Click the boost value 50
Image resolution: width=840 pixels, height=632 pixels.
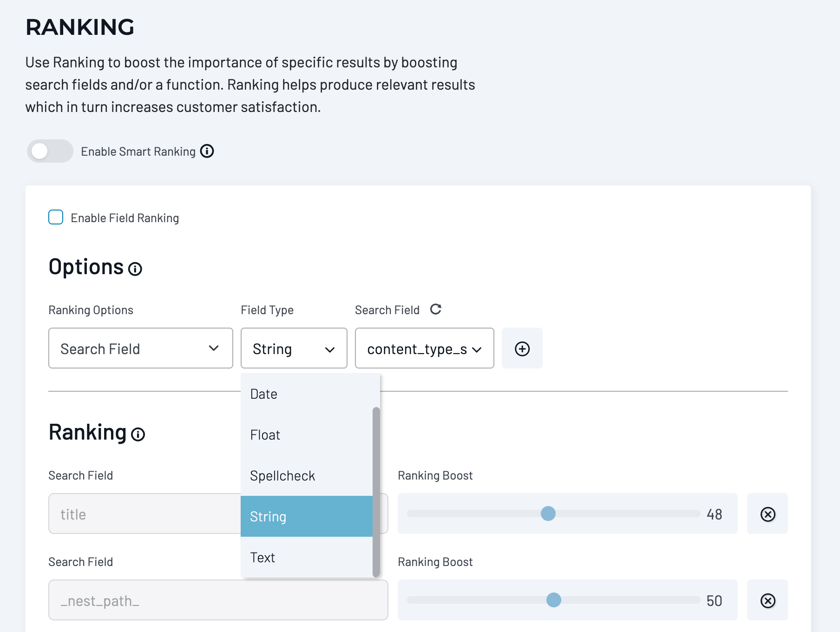(x=714, y=600)
